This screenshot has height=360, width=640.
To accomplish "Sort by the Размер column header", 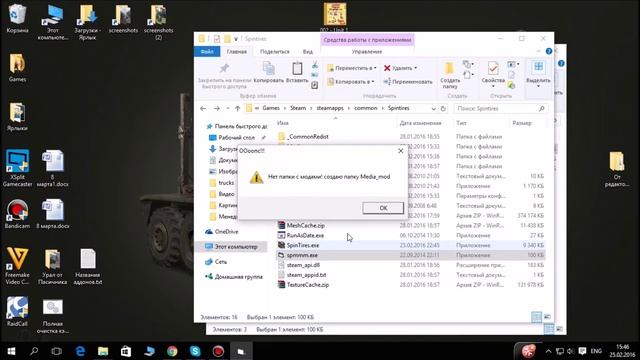I will [x=522, y=123].
